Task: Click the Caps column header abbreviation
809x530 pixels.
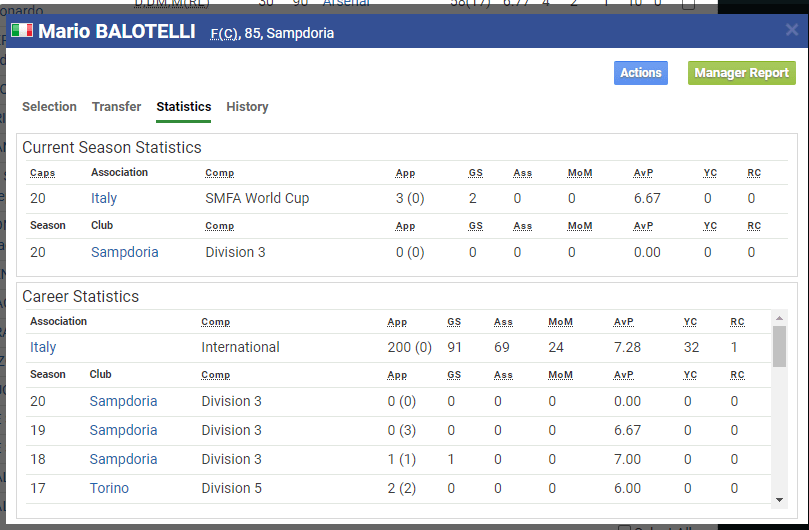Action: pos(42,173)
